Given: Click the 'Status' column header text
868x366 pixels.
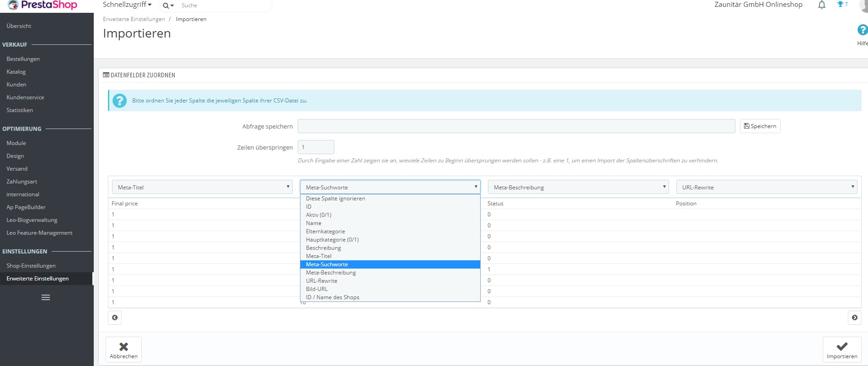Looking at the screenshot, I should pos(495,204).
